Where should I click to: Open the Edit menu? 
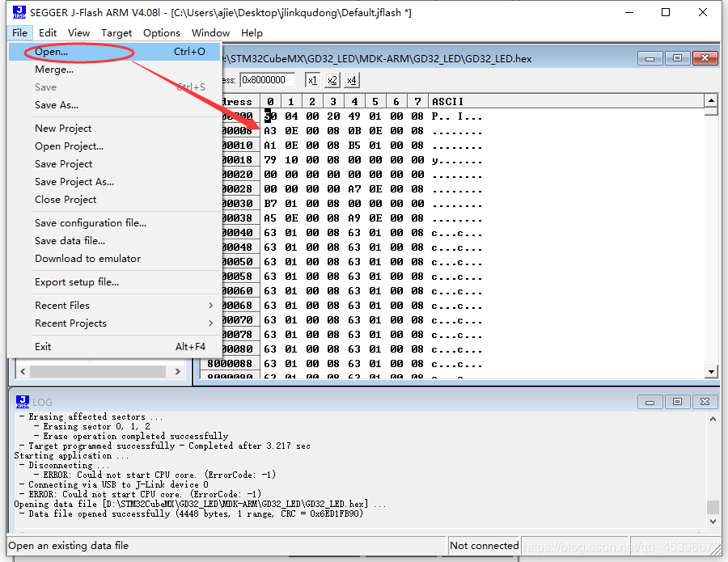(x=48, y=33)
